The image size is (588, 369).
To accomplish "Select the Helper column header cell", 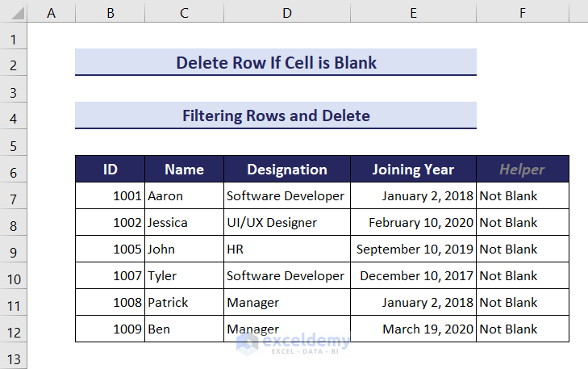I will [x=522, y=170].
